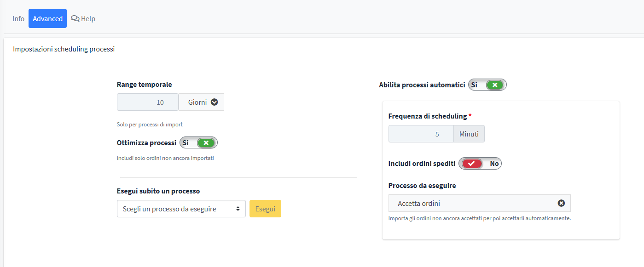Viewport: 644px width, 267px height.
Task: Clear Accetta ordini with the x icon
Action: point(561,203)
